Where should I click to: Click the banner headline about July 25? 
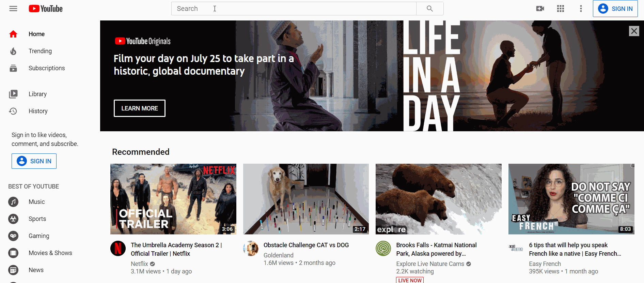pyautogui.click(x=204, y=65)
